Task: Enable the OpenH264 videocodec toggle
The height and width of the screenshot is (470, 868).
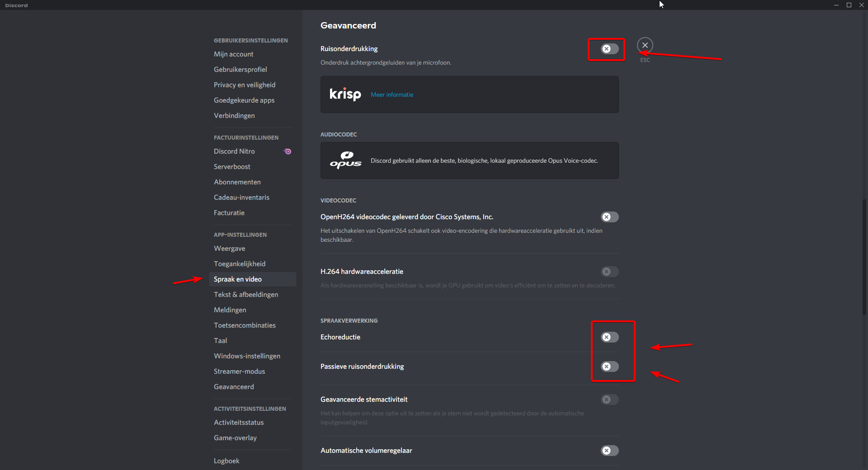Action: pos(609,217)
